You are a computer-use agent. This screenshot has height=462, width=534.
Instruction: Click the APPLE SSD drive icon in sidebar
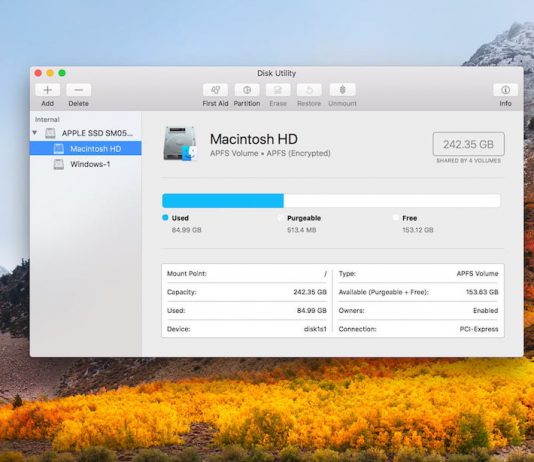point(50,133)
